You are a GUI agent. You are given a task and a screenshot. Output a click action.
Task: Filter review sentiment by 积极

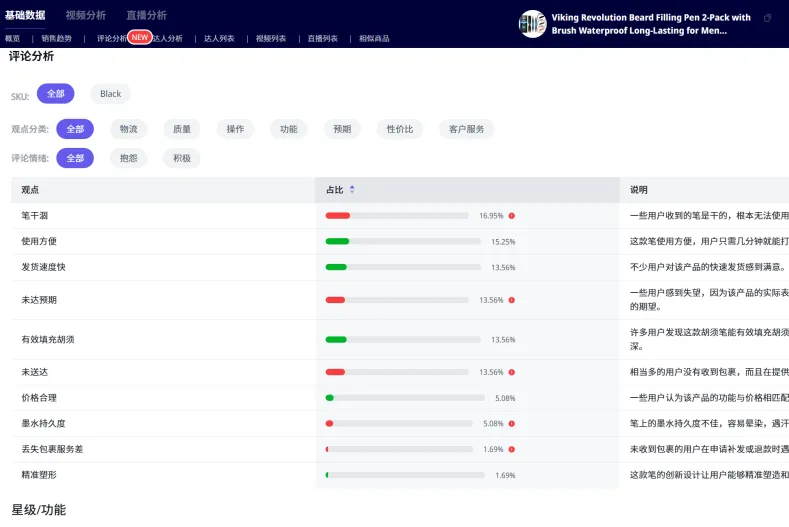pyautogui.click(x=182, y=158)
